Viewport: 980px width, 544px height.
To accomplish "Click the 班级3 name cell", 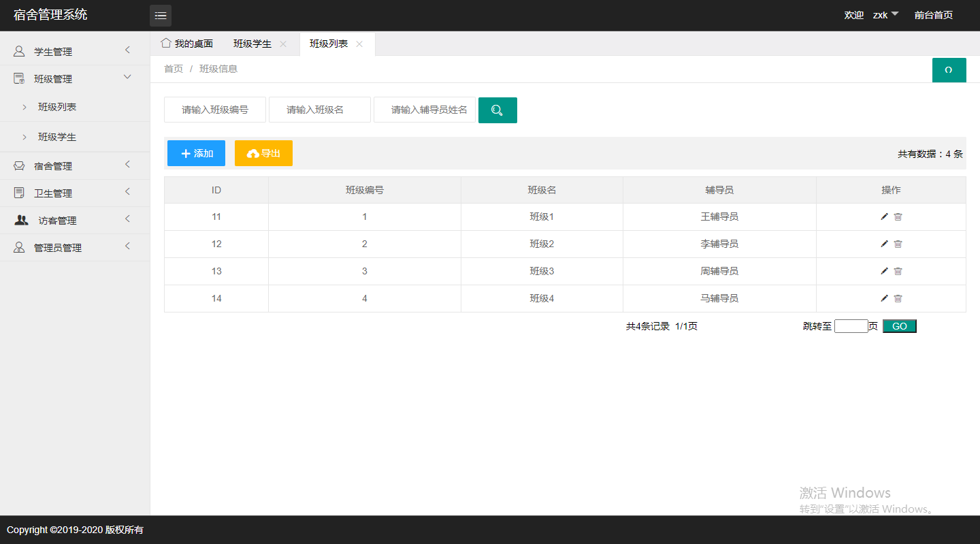I will [x=542, y=271].
